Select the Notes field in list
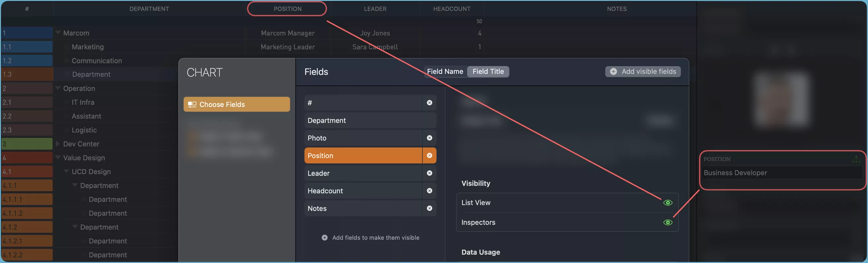 click(363, 208)
